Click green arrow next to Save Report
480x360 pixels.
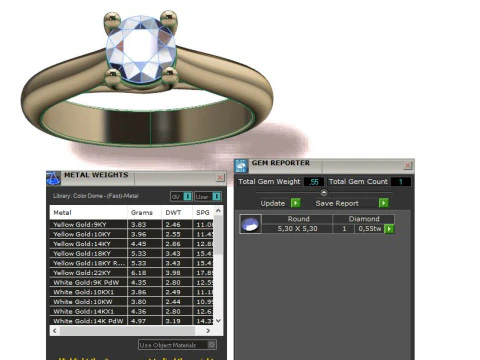[384, 203]
